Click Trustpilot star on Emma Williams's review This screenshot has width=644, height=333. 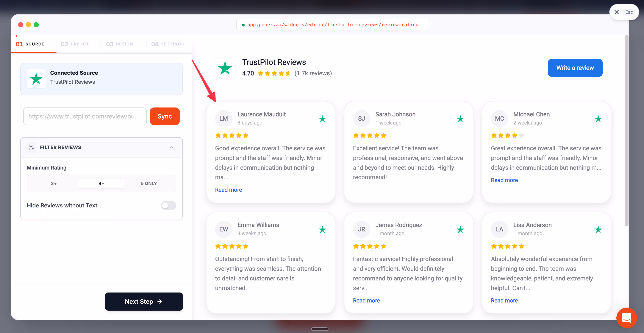click(x=322, y=229)
